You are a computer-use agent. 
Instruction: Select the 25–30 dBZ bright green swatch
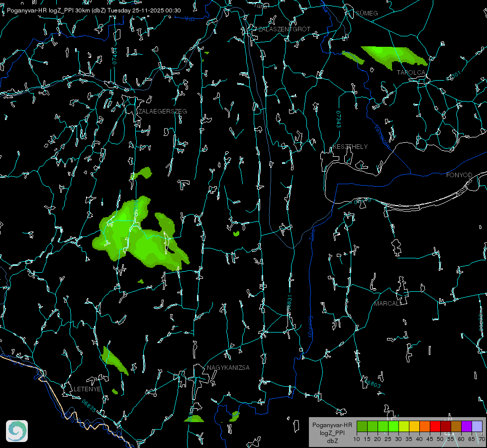[x=393, y=426]
